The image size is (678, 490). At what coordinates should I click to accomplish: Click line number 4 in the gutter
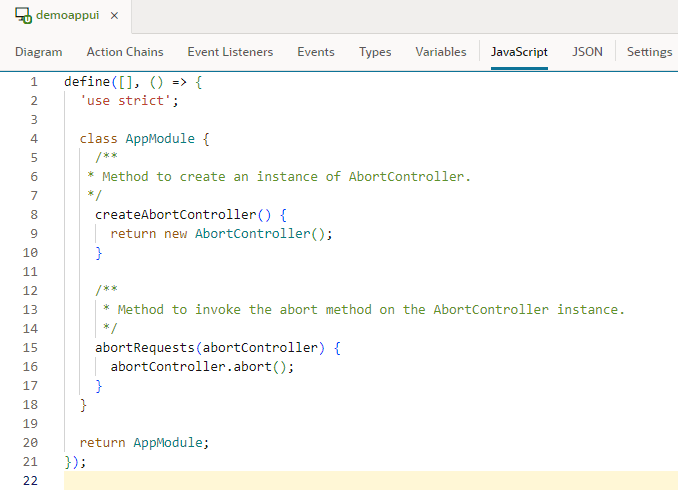pyautogui.click(x=34, y=139)
